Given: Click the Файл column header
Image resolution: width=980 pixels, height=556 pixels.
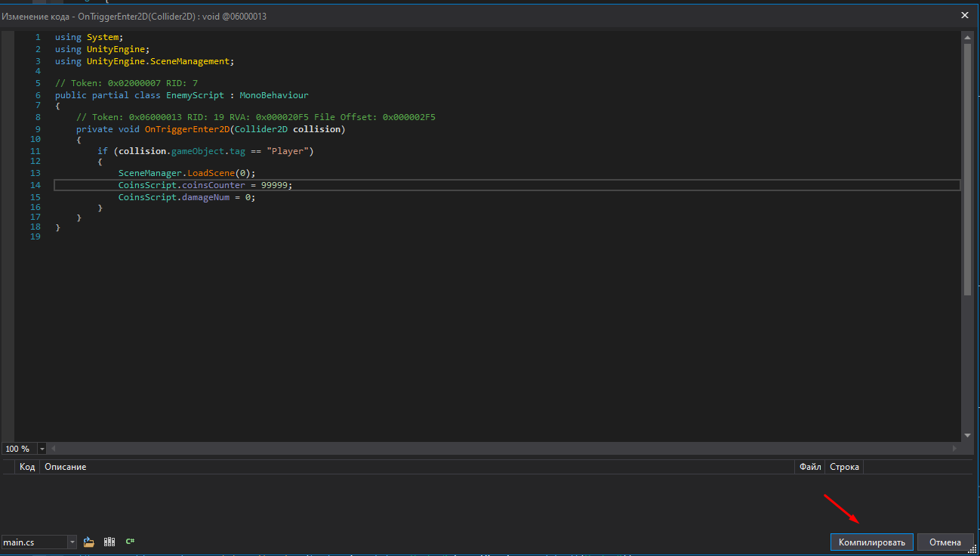Looking at the screenshot, I should pos(809,467).
